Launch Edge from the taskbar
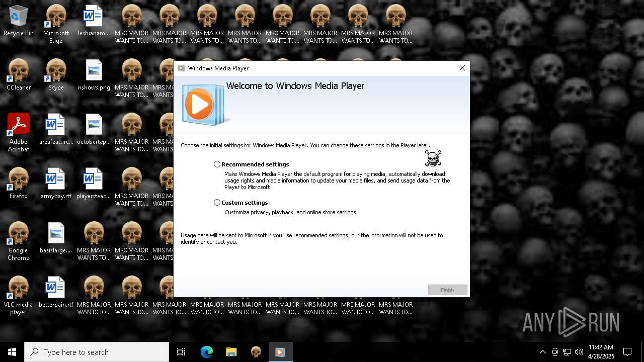The height and width of the screenshot is (362, 644). pyautogui.click(x=207, y=352)
